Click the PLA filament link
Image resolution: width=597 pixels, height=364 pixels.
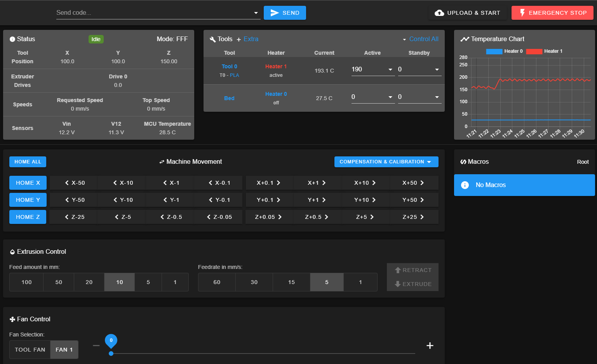pos(234,75)
